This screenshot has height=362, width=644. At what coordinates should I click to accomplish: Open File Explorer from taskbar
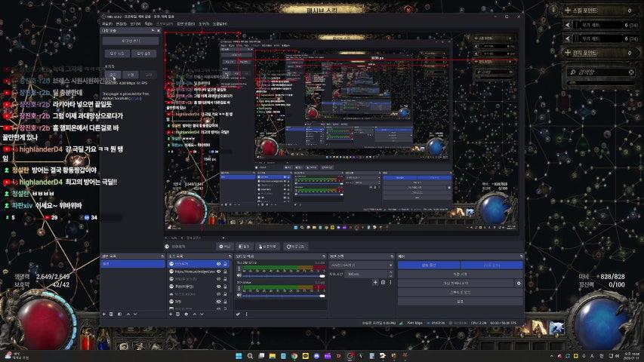click(x=272, y=356)
